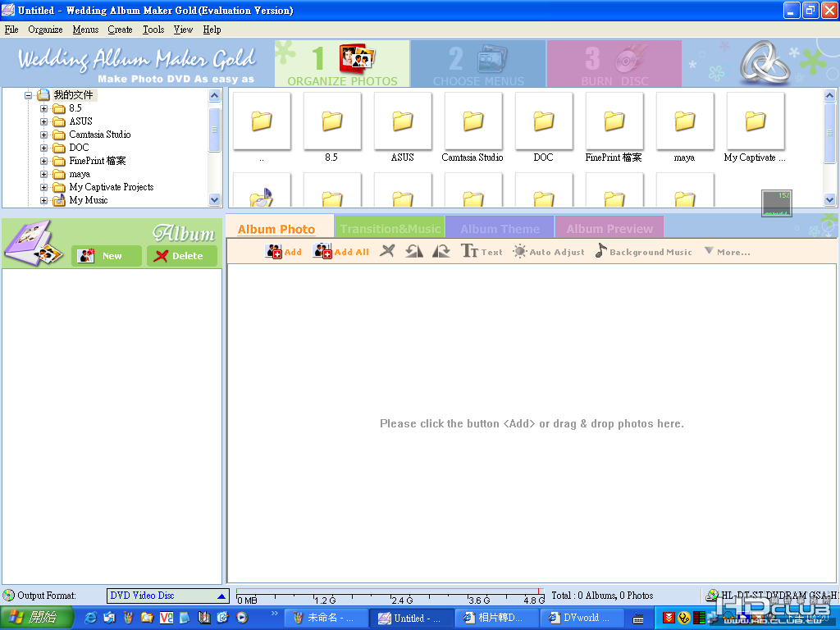Switch to Album Theme tab

coord(500,227)
